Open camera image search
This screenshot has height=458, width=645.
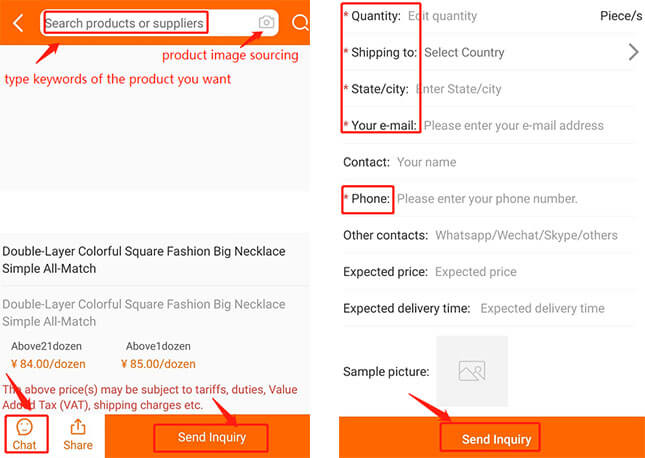pyautogui.click(x=266, y=22)
